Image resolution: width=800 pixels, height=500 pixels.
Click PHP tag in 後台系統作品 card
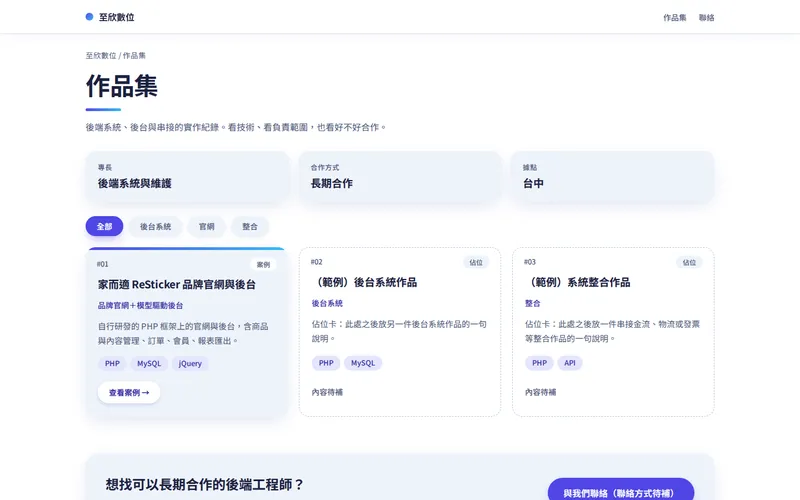coord(326,363)
